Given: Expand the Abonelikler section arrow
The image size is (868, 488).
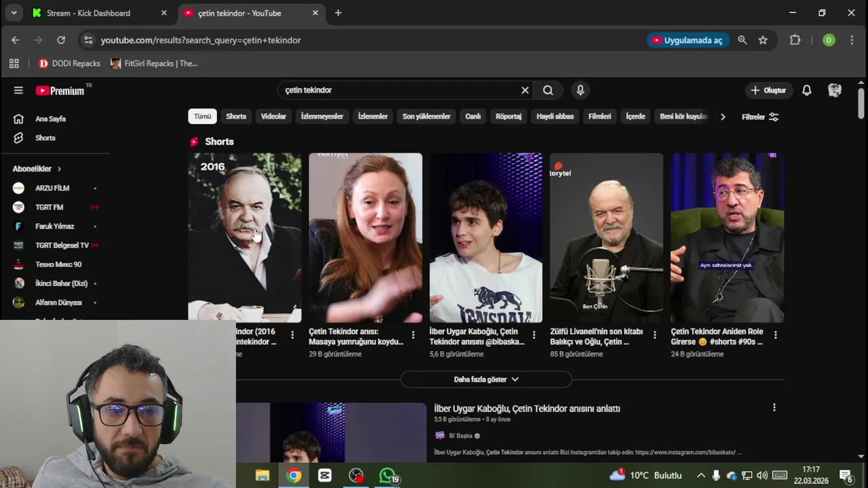Looking at the screenshot, I should click(59, 169).
